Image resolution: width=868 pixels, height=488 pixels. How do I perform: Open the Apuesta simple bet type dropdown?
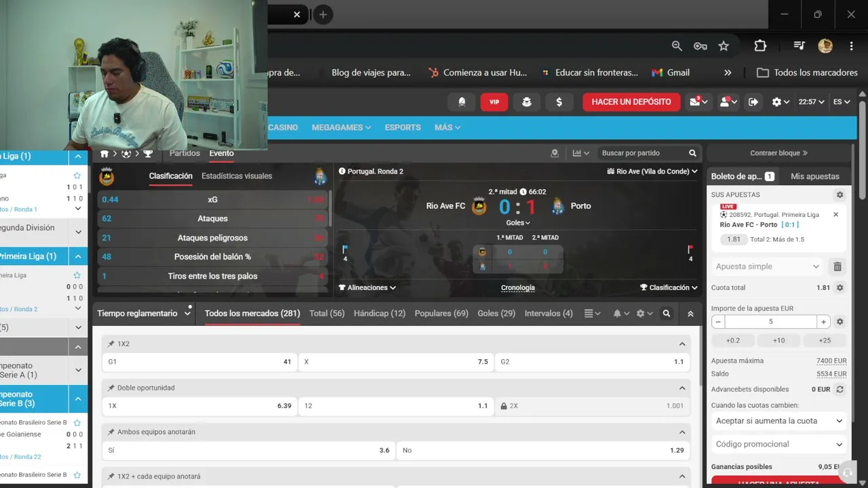click(768, 266)
